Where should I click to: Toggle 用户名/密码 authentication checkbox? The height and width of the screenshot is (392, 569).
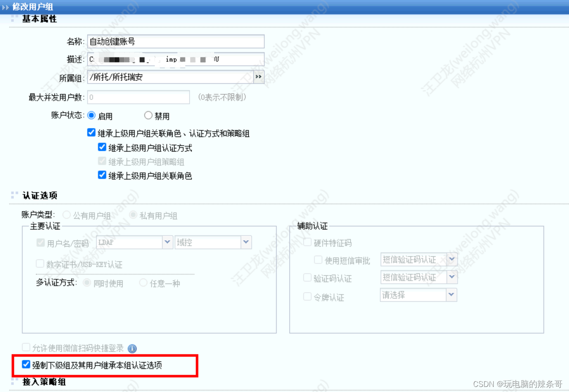point(41,242)
